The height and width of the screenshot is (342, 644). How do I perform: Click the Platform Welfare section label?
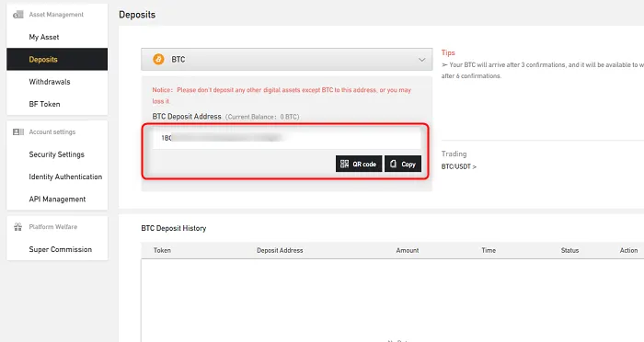coord(53,227)
